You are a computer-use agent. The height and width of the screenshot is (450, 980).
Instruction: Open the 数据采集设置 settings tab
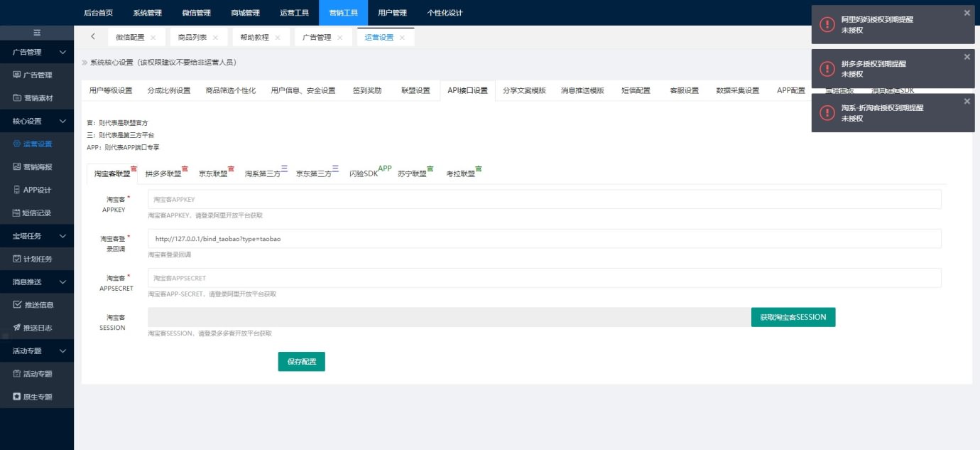coord(738,90)
